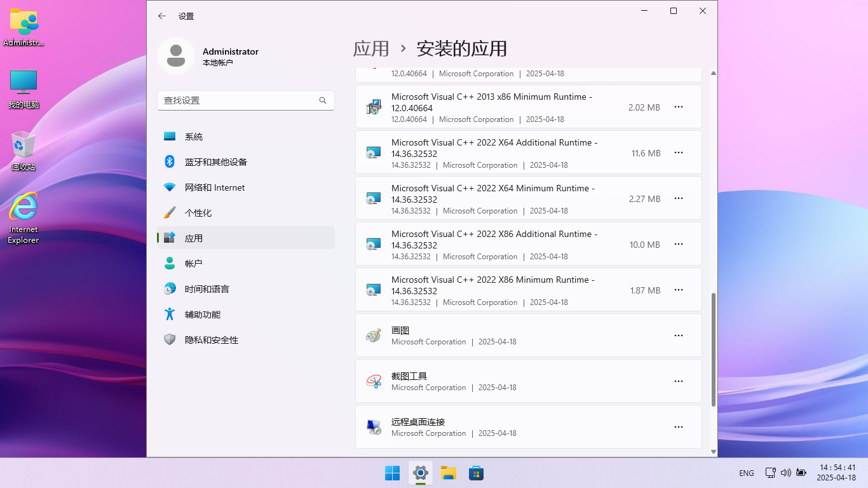Open Microsoft Store from the taskbar

coord(477,473)
